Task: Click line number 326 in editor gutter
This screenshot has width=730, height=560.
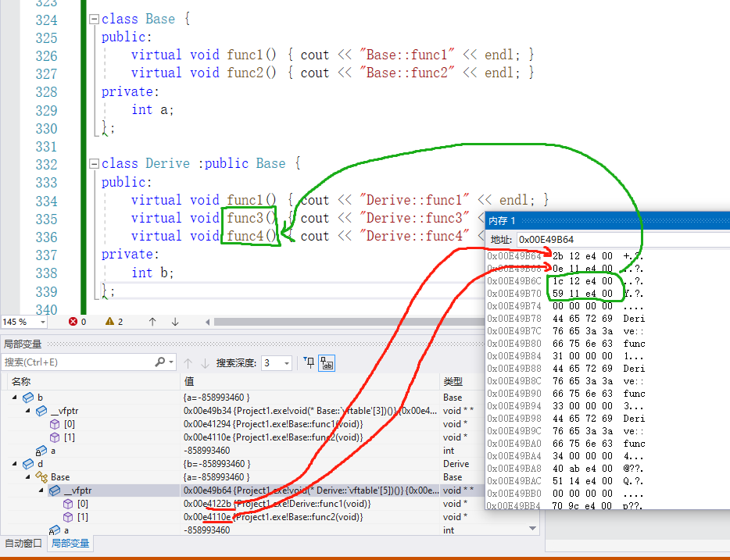Action: click(46, 55)
